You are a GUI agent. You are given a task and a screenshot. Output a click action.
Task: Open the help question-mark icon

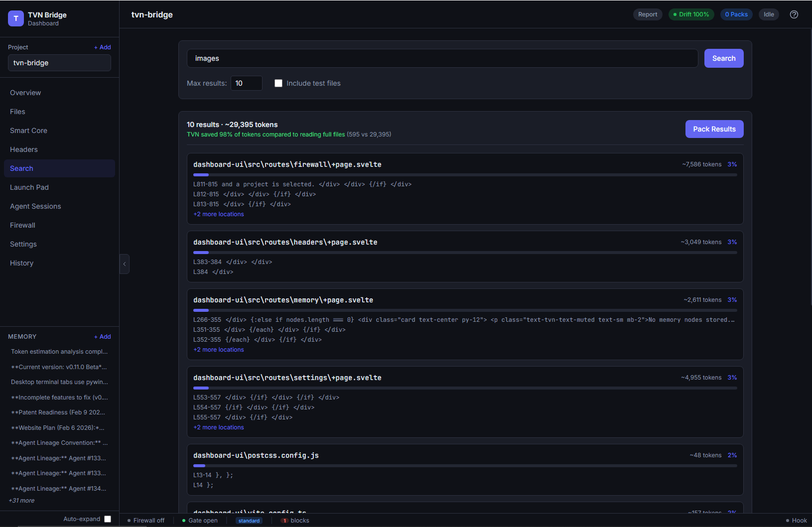point(794,14)
